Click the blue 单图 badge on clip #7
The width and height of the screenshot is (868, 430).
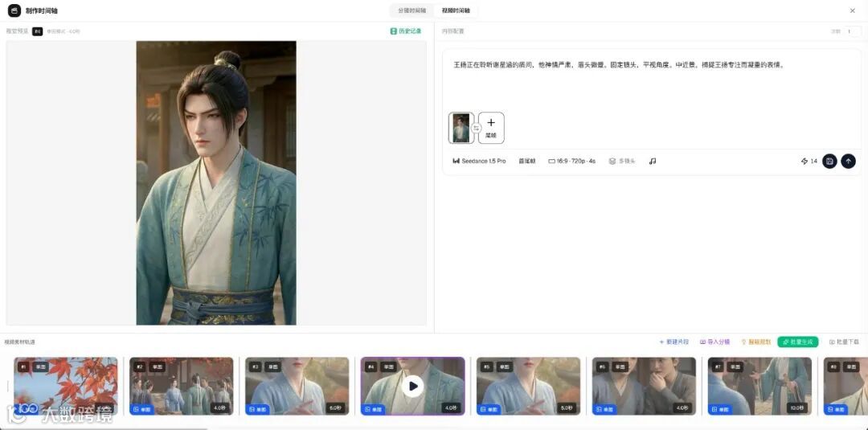pos(719,410)
